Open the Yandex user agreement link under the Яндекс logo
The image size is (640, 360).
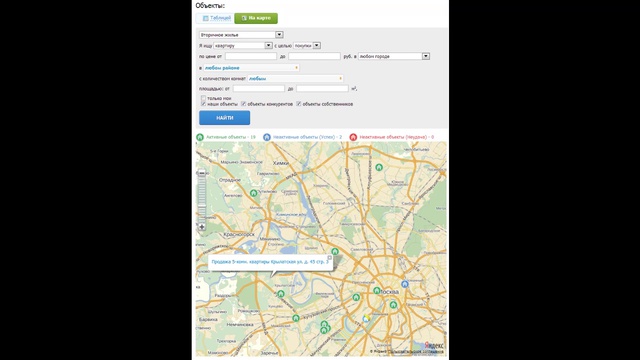[416, 351]
